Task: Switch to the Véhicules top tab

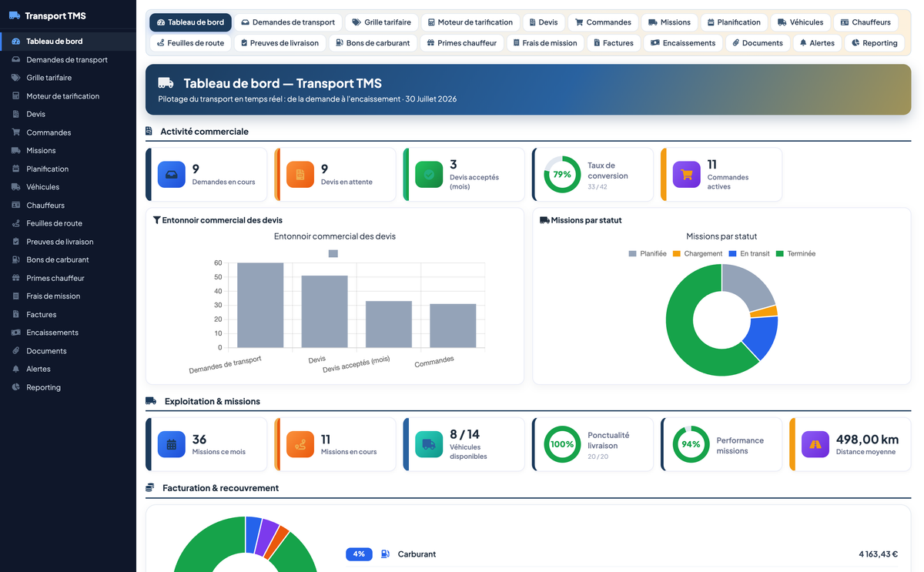Action: tap(800, 22)
